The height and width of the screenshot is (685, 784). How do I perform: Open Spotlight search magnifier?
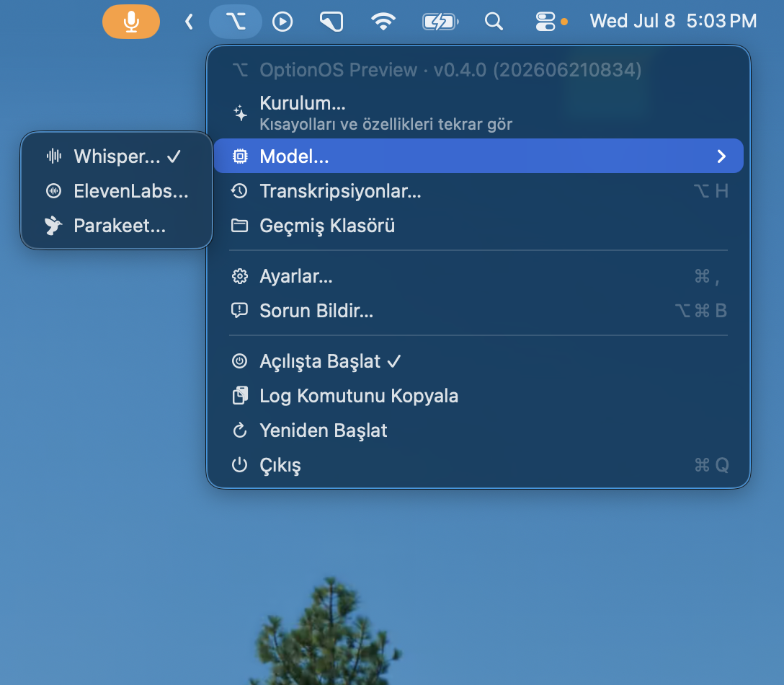click(x=494, y=22)
